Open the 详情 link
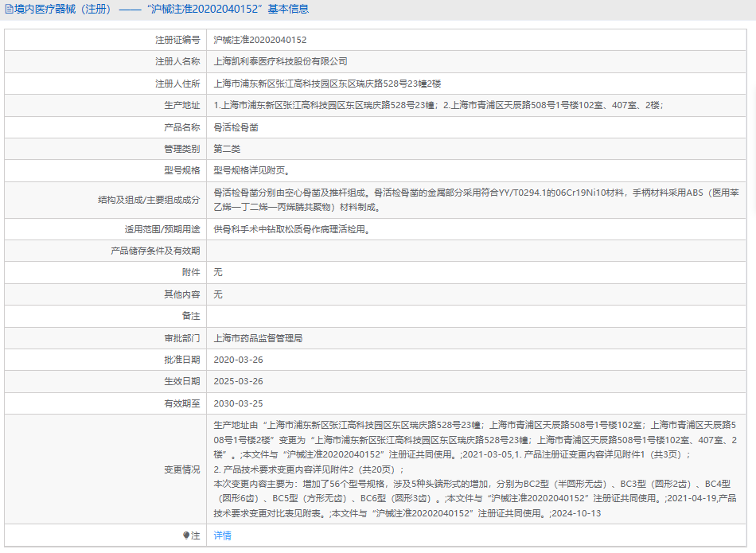The height and width of the screenshot is (553, 756). coord(223,535)
